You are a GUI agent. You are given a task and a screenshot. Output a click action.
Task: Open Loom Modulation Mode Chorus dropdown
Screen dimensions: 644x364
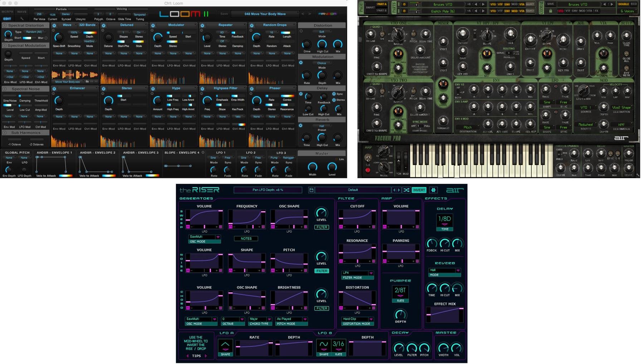[x=322, y=63]
